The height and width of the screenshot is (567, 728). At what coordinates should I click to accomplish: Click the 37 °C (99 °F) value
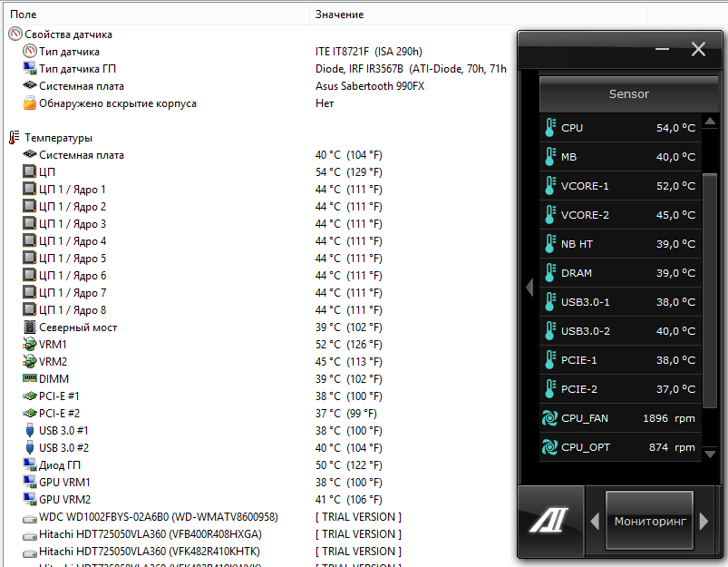click(x=346, y=413)
